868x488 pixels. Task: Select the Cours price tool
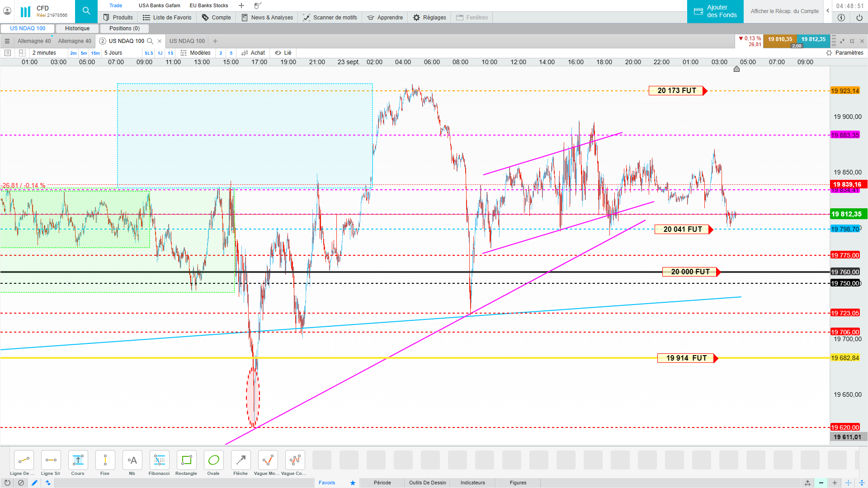click(78, 460)
